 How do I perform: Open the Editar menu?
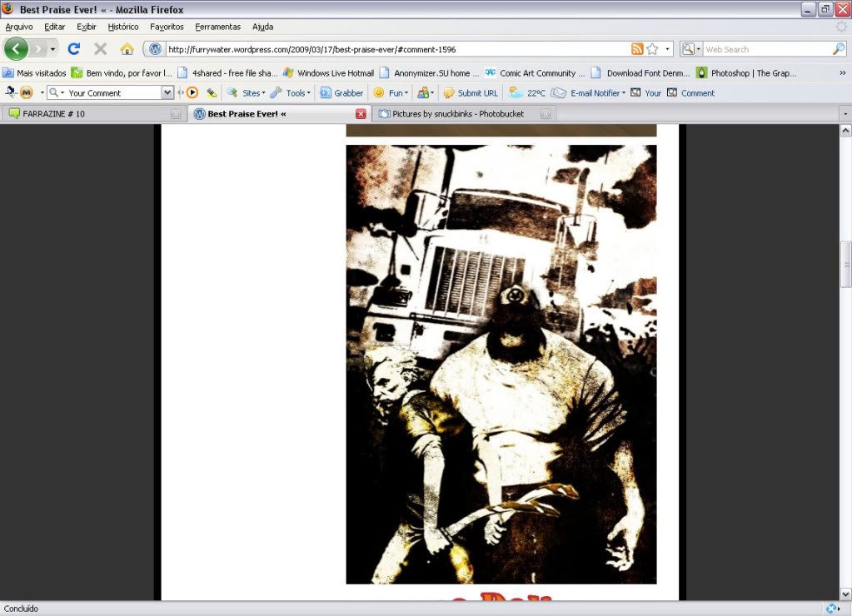tap(54, 27)
